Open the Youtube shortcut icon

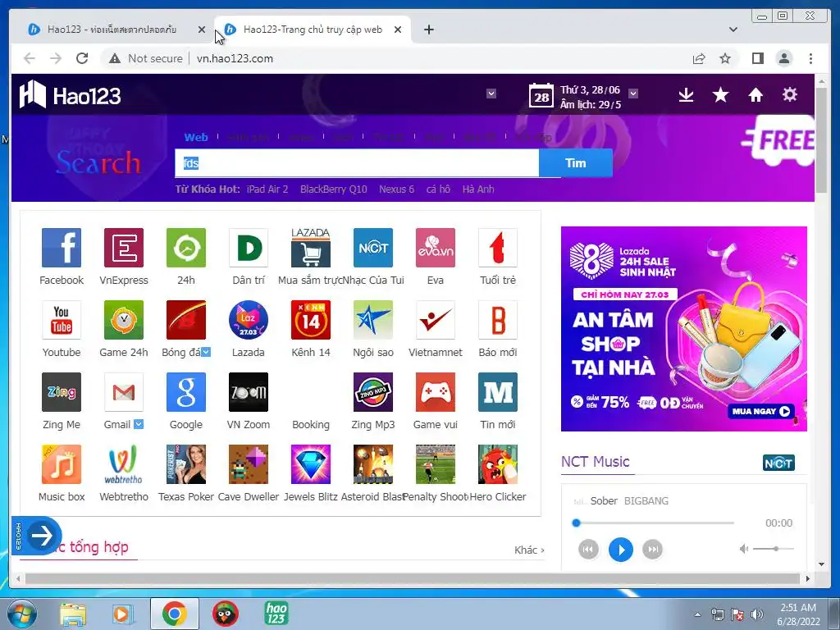coord(62,320)
